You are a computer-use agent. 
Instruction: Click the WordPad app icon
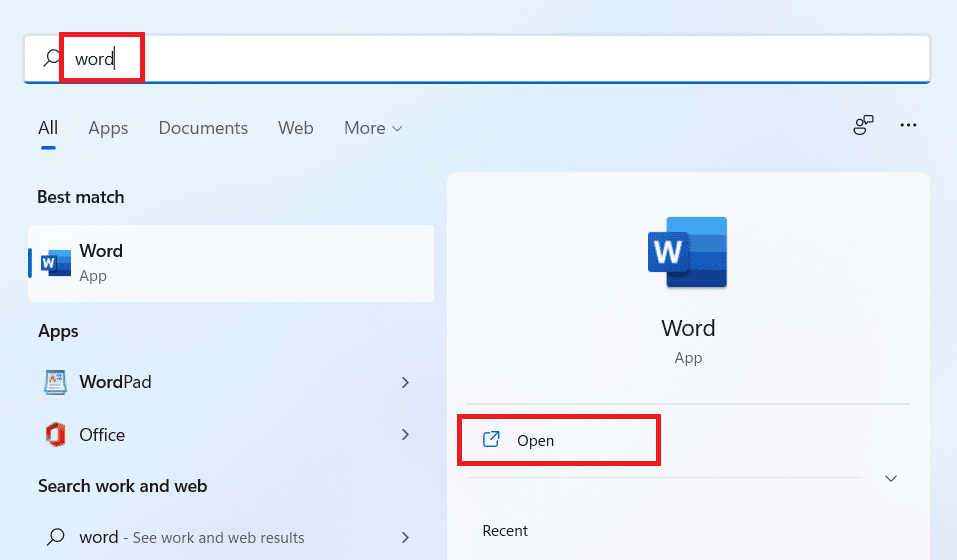[55, 382]
